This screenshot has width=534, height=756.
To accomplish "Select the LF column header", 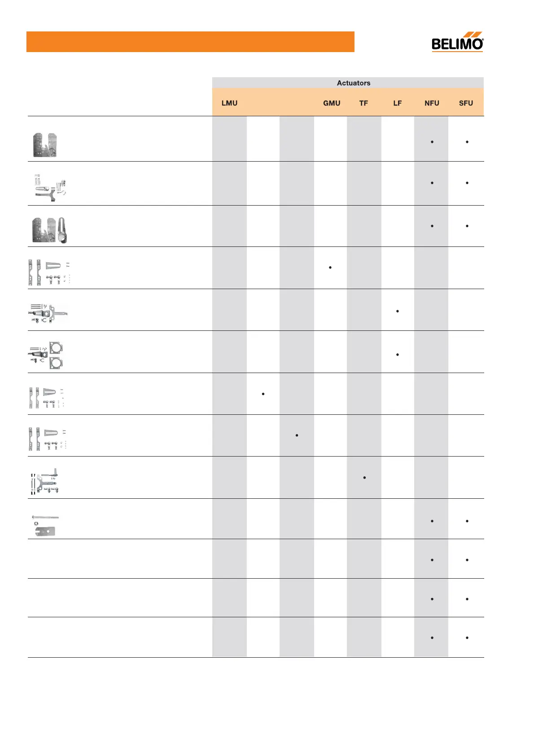I will (397, 103).
